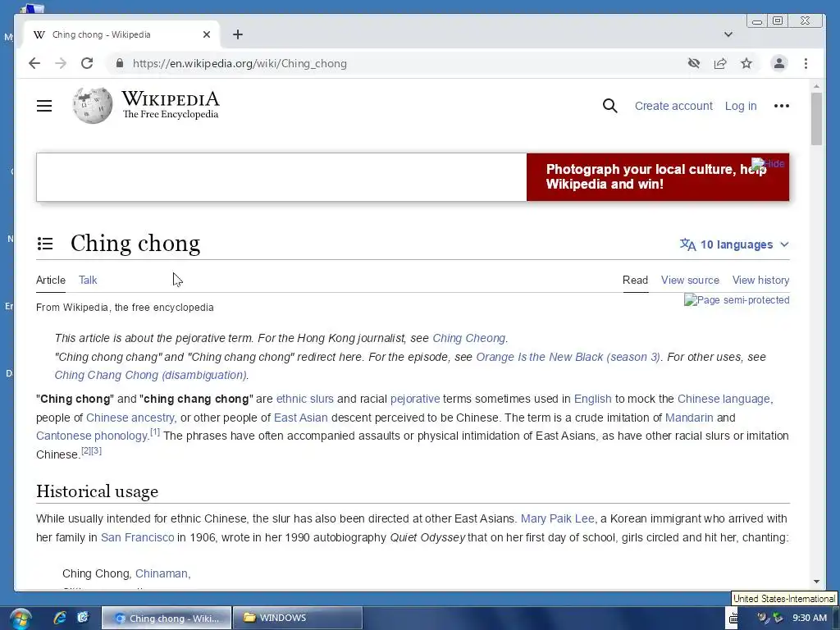Image resolution: width=840 pixels, height=630 pixels.
Task: Click the Wikipedia globe logo
Action: coord(93,105)
